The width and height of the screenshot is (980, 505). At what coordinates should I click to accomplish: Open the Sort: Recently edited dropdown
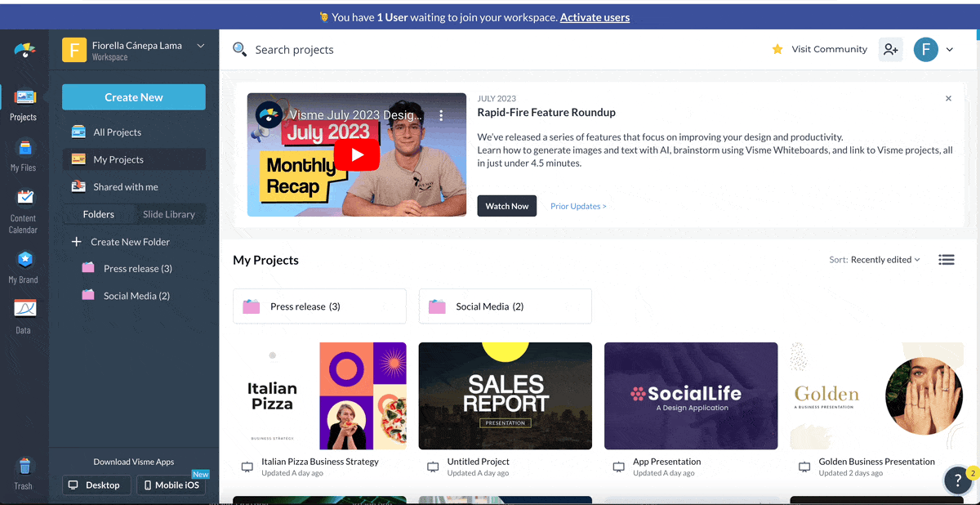pos(875,260)
